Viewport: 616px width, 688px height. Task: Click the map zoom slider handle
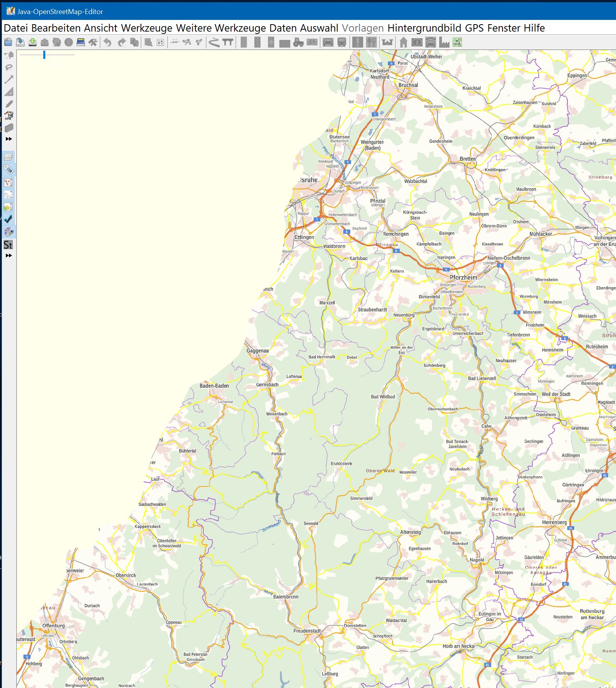coord(44,55)
